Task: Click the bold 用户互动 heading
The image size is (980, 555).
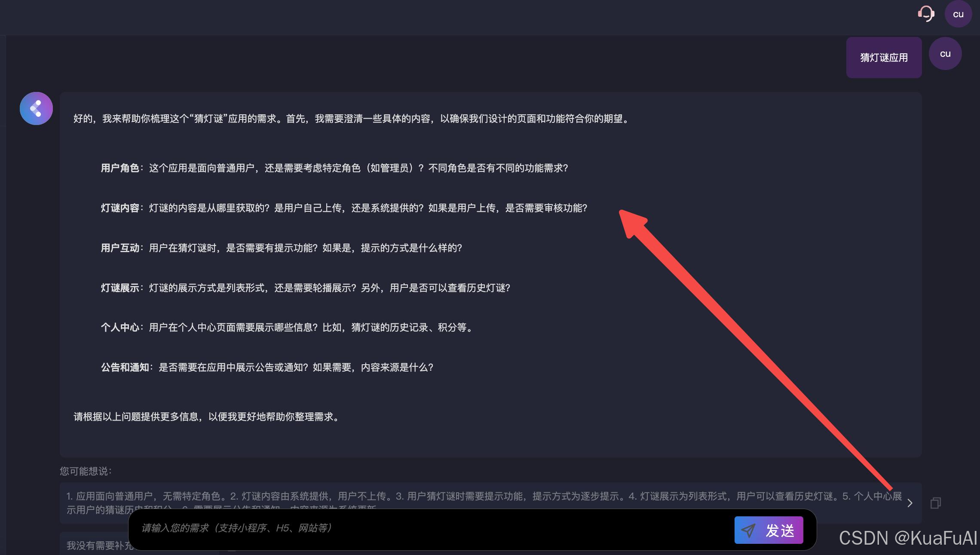Action: coord(119,248)
